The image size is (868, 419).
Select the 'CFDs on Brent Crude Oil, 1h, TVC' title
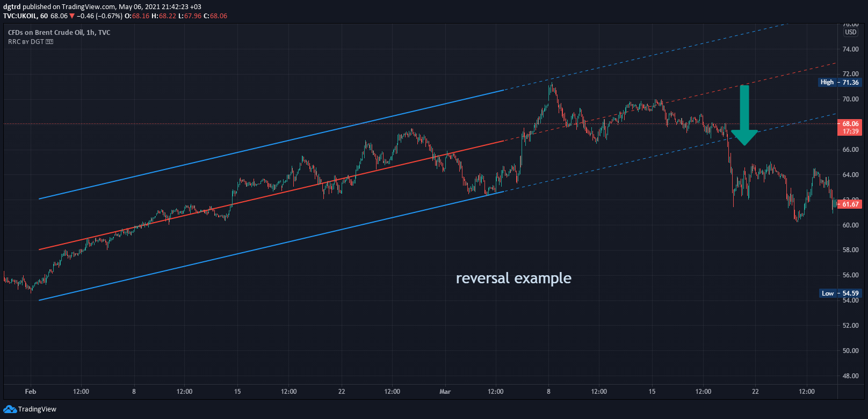[x=59, y=32]
